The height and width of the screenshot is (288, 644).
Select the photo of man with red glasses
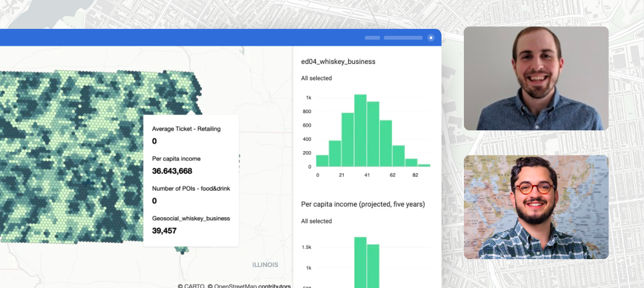point(536,207)
